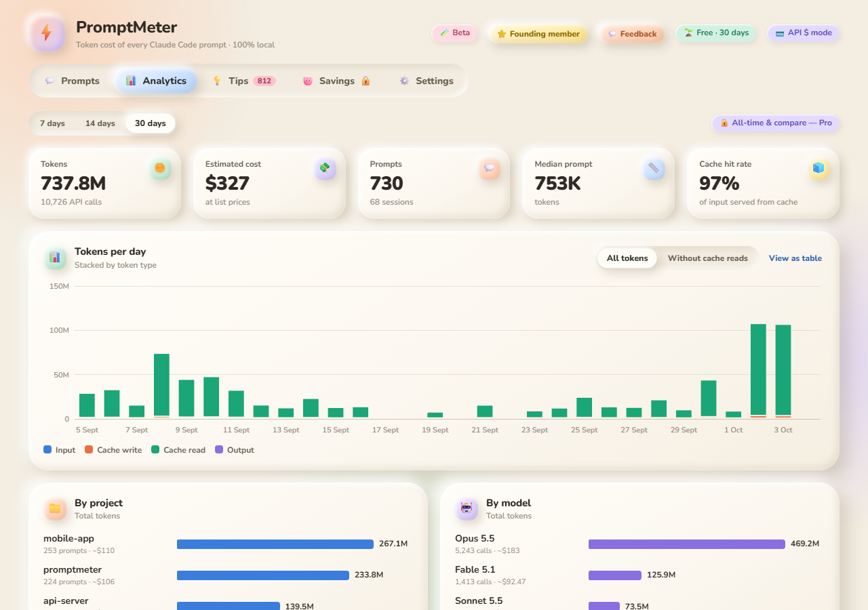
Task: Click the ruler icon on Median prompt card
Action: coord(654,168)
